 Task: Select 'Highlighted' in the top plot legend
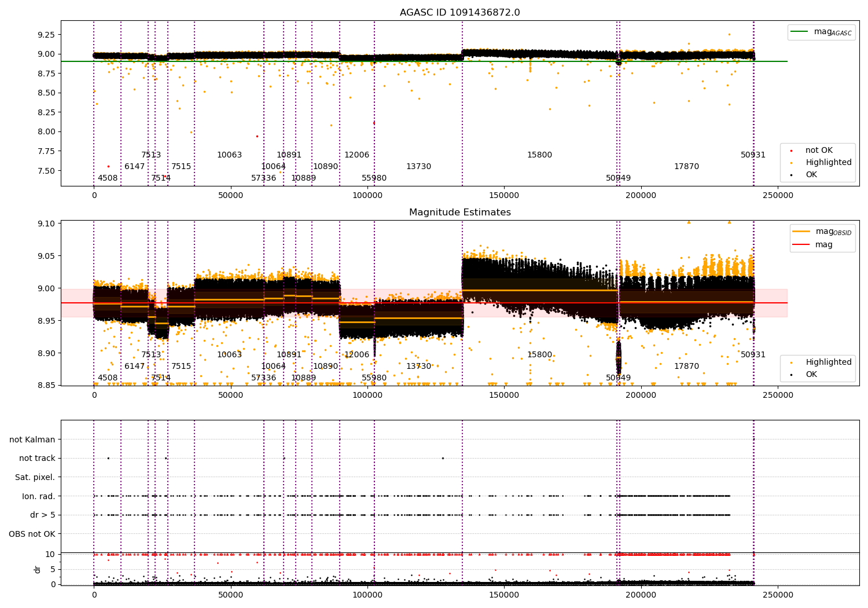pyautogui.click(x=828, y=163)
